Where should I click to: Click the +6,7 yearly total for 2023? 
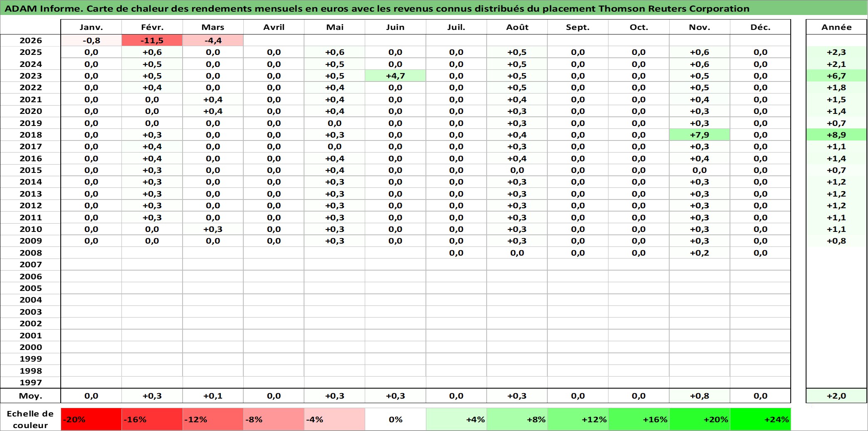pyautogui.click(x=836, y=76)
